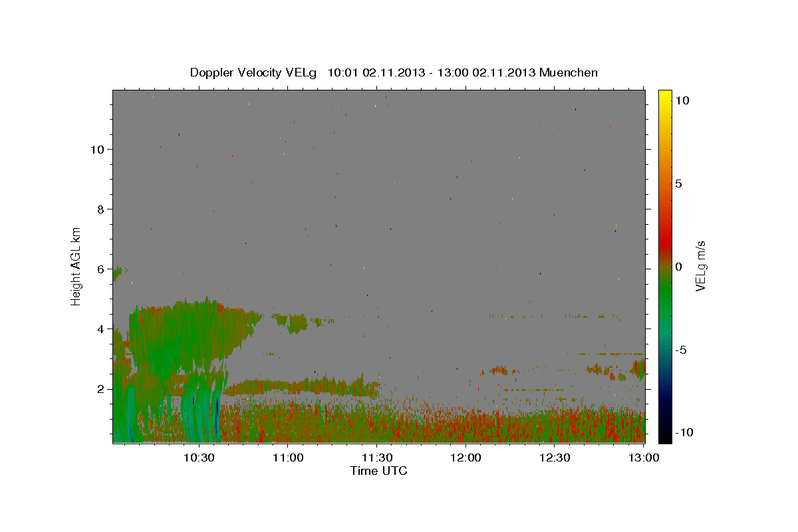Click the '10:30' time axis label
This screenshot has height=532, width=798.
point(199,458)
